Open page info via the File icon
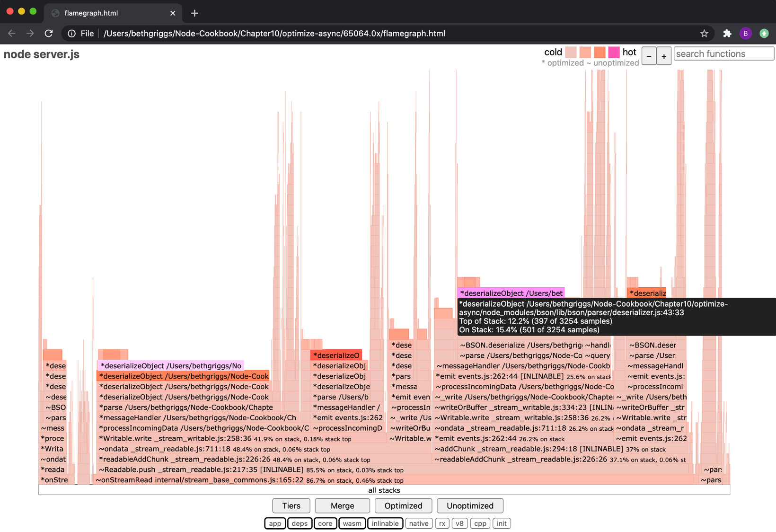 (71, 33)
